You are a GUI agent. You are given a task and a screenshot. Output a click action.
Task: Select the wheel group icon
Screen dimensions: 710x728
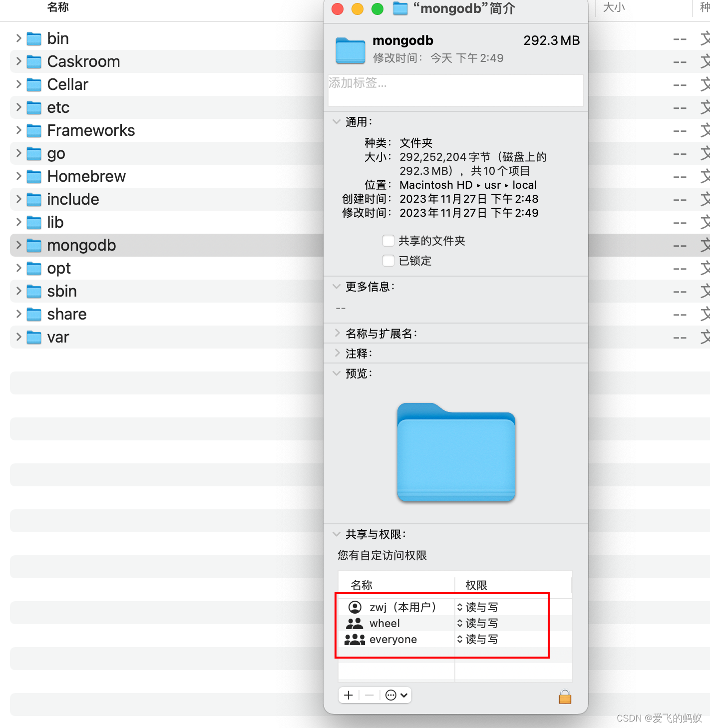355,623
